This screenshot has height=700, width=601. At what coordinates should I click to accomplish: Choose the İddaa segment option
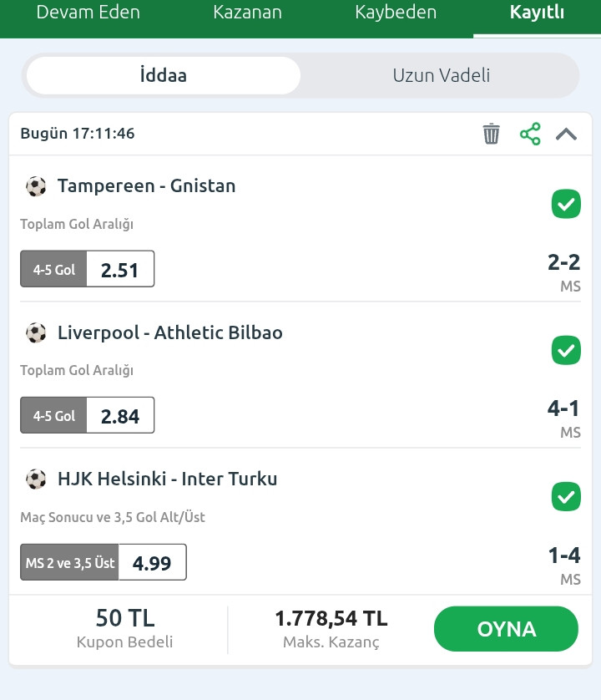point(164,75)
